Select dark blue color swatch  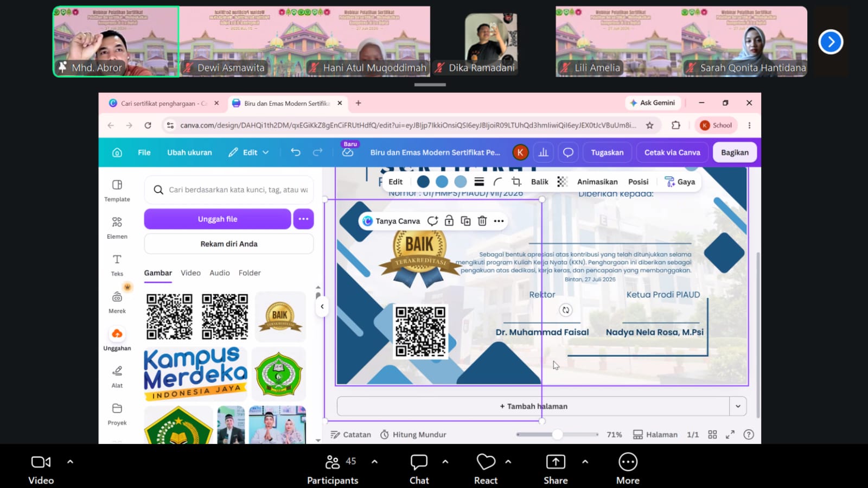coord(423,182)
